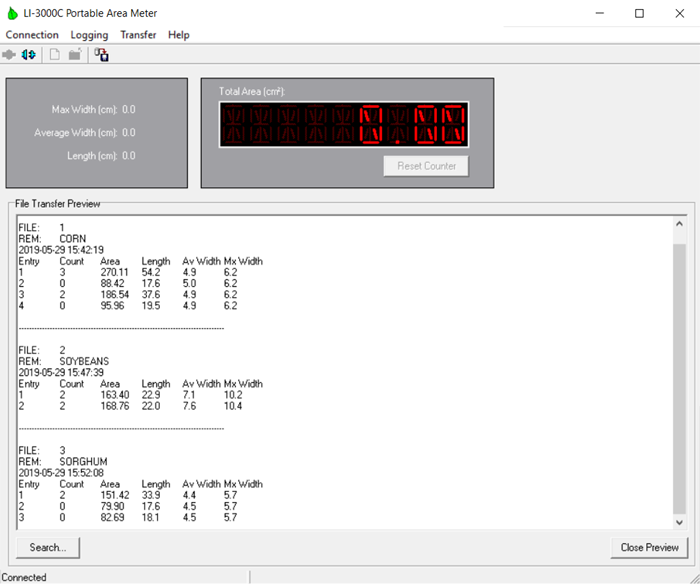The width and height of the screenshot is (700, 584).
Task: Open the Transfer menu
Action: [x=138, y=35]
